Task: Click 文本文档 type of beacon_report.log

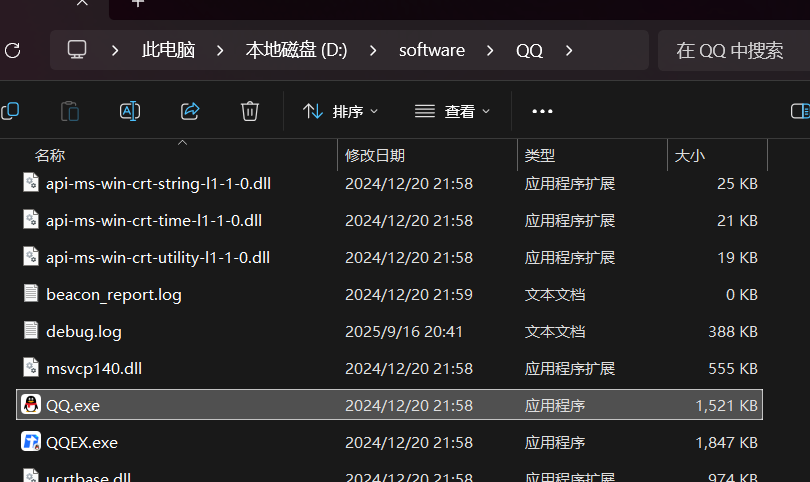Action: tap(555, 294)
